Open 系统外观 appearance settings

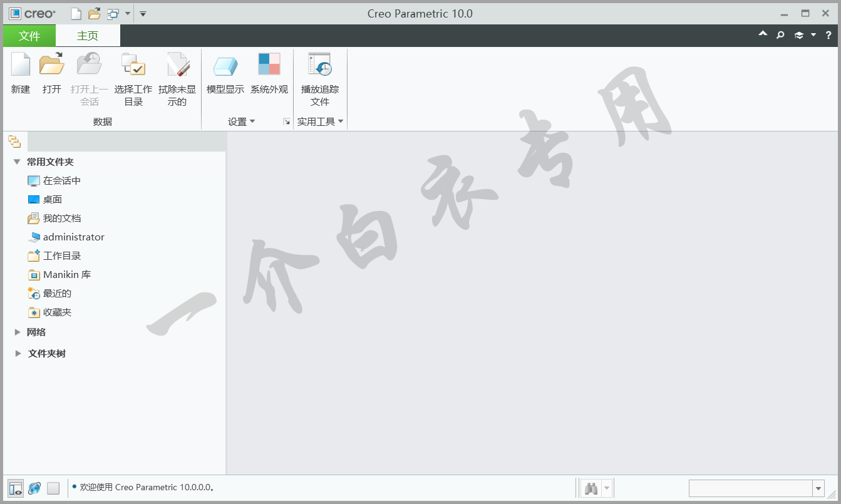coord(269,74)
